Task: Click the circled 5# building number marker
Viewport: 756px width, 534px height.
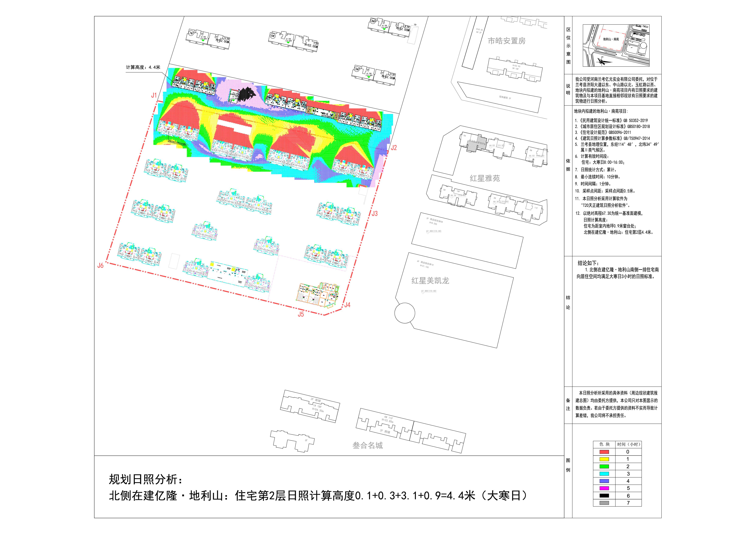Action: coord(357,69)
